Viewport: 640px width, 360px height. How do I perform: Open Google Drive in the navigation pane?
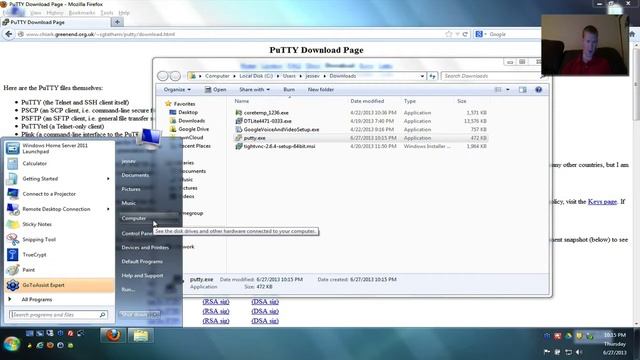point(193,129)
